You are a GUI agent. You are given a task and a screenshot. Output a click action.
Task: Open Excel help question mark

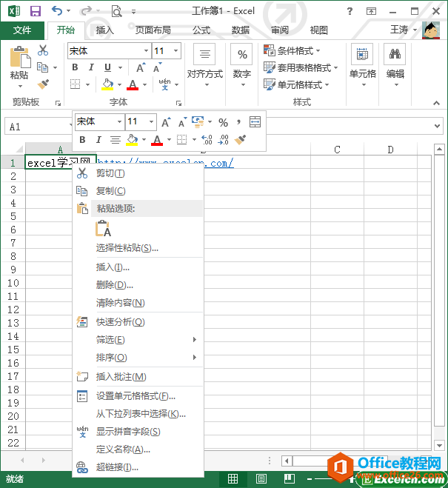click(350, 12)
